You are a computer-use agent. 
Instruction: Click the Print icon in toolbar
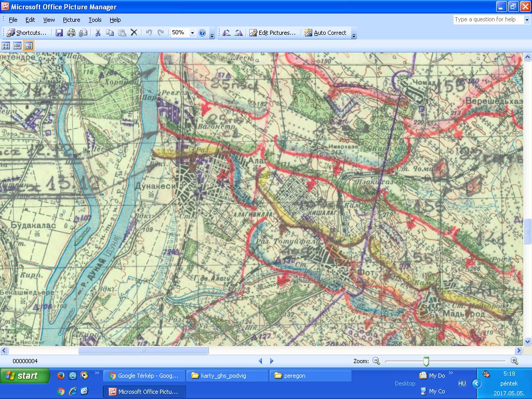click(x=71, y=33)
